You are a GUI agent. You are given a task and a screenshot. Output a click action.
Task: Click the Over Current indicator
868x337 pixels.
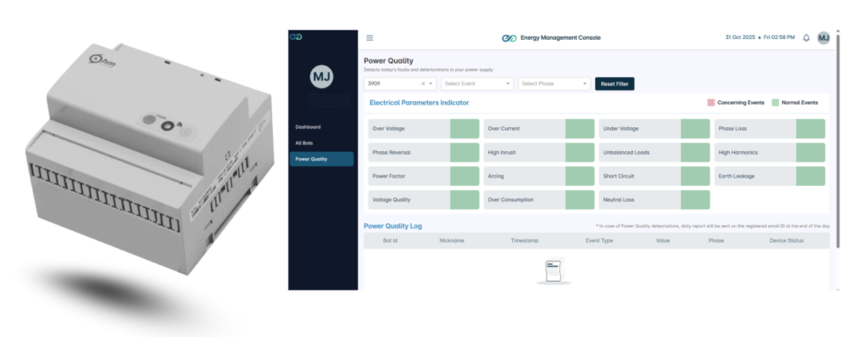click(538, 128)
